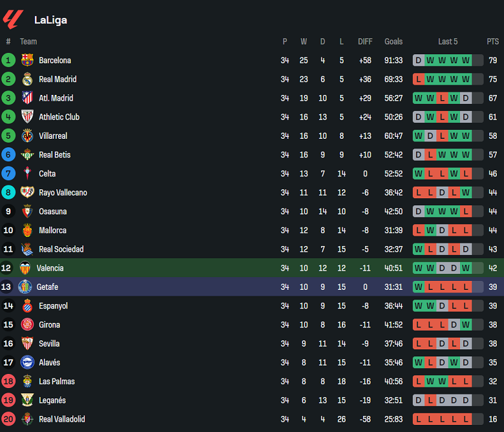Click the Getafe club crest
The image size is (504, 432).
point(25,287)
